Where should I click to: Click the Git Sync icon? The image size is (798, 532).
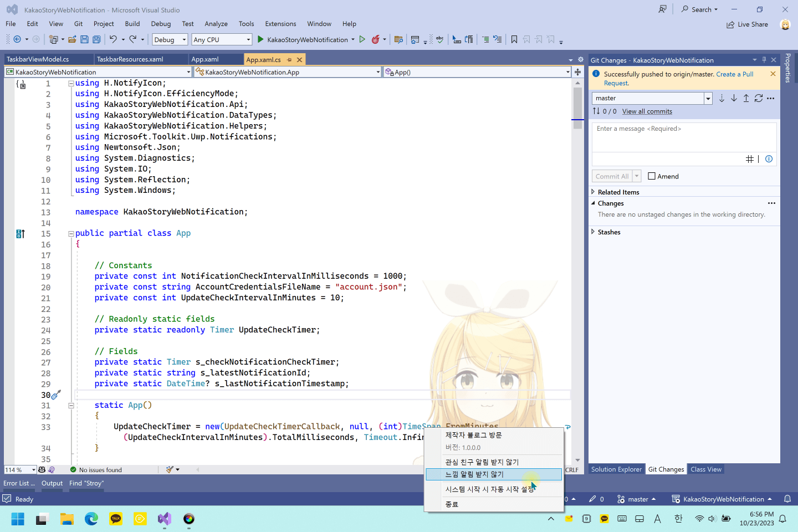[x=759, y=98]
